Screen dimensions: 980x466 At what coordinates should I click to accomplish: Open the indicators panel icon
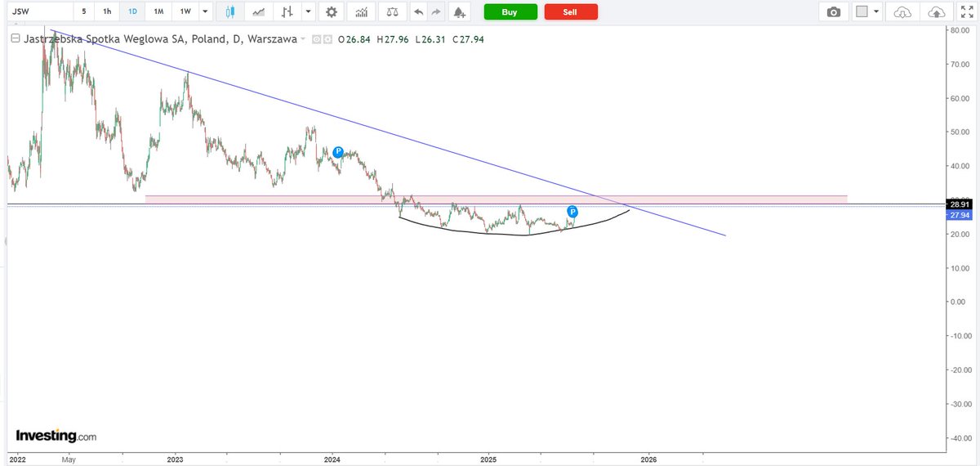361,12
